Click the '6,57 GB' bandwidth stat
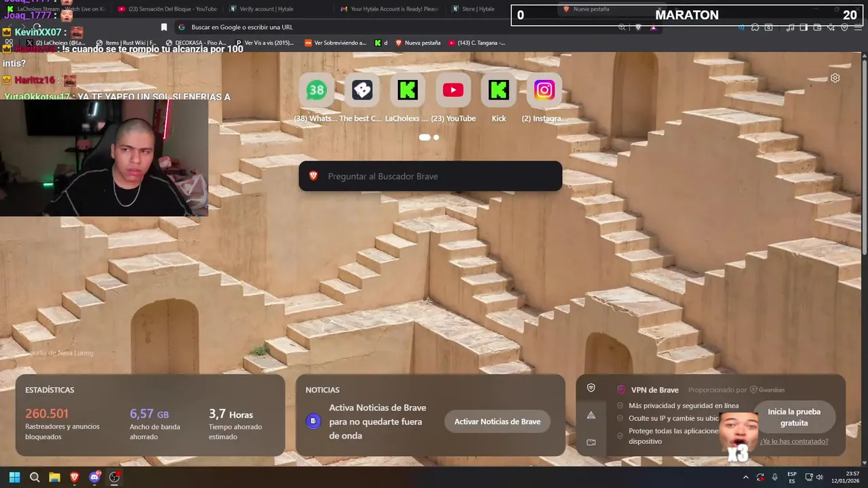The image size is (868, 488). 149,413
